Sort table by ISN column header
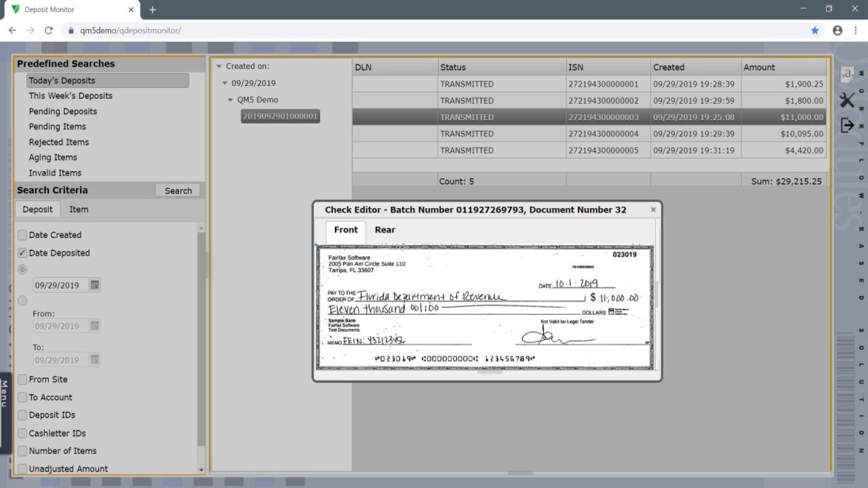Viewport: 868px width, 488px height. (x=608, y=67)
